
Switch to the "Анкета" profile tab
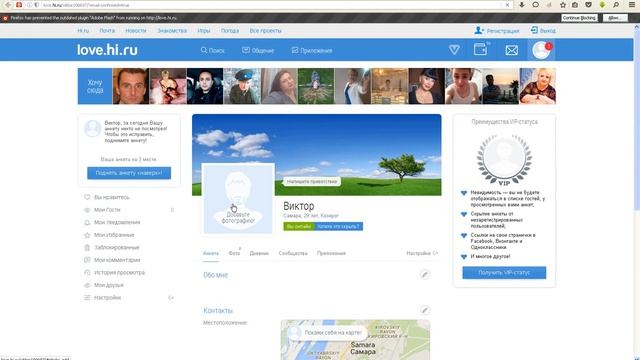coord(211,253)
